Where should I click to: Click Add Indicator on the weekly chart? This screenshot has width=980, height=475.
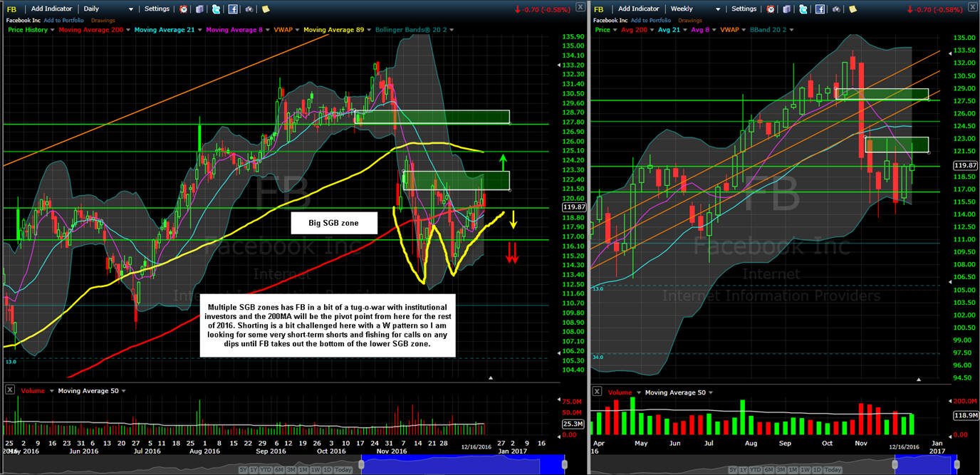[x=639, y=9]
